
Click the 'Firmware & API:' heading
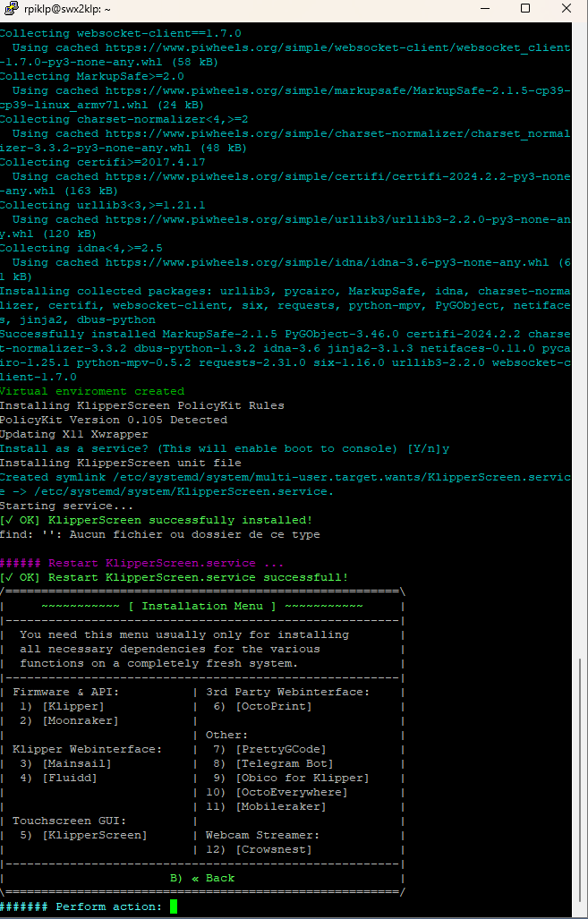(x=65, y=693)
